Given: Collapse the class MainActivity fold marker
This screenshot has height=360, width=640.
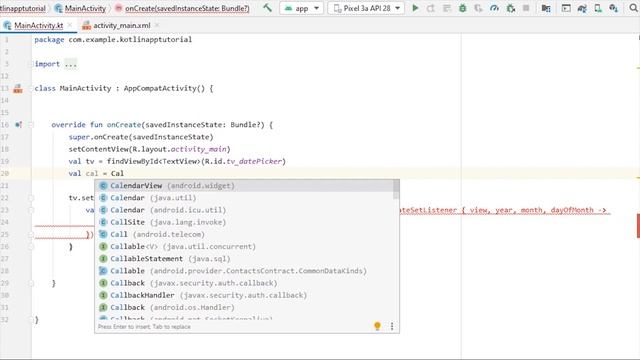Looking at the screenshot, I should 31,89.
